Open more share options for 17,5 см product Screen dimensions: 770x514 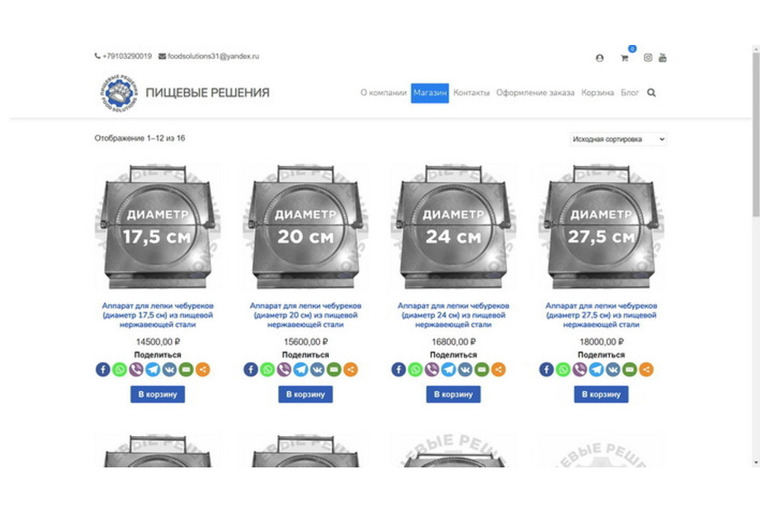tap(203, 369)
